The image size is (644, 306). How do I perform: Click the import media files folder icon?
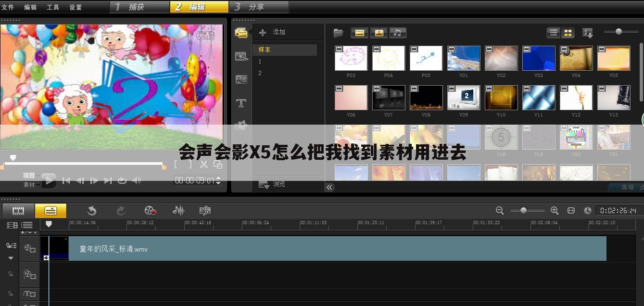339,33
